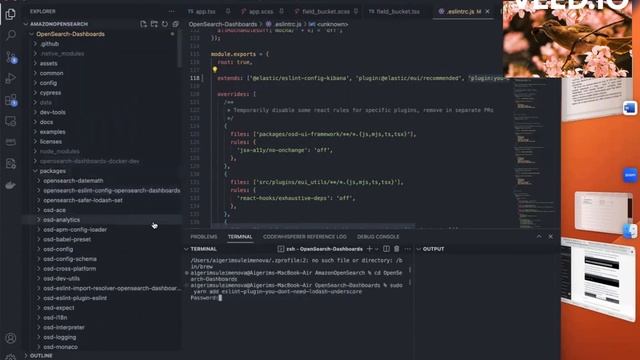Open terminal more actions ellipsis
The width and height of the screenshot is (640, 360).
click(407, 249)
